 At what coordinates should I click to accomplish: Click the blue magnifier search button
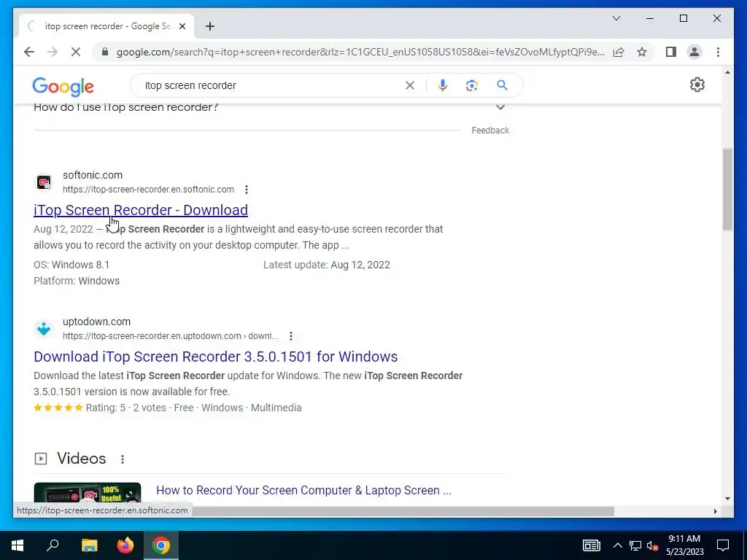[502, 85]
